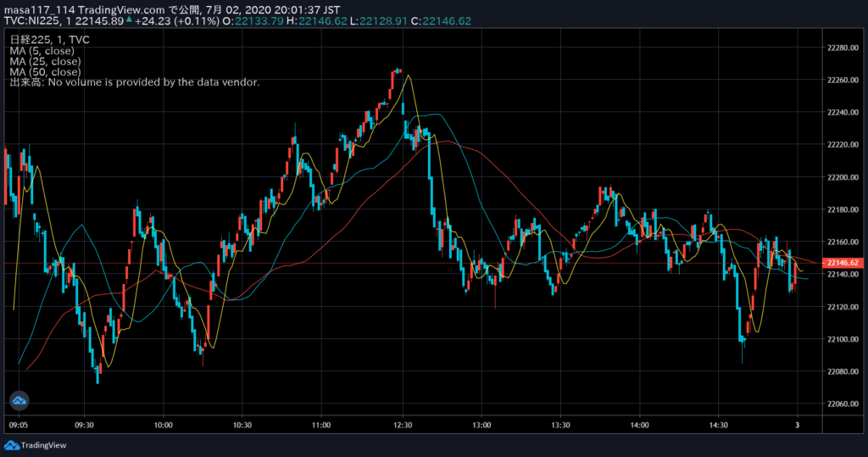Click the 22160.00 price axis label

(x=843, y=242)
